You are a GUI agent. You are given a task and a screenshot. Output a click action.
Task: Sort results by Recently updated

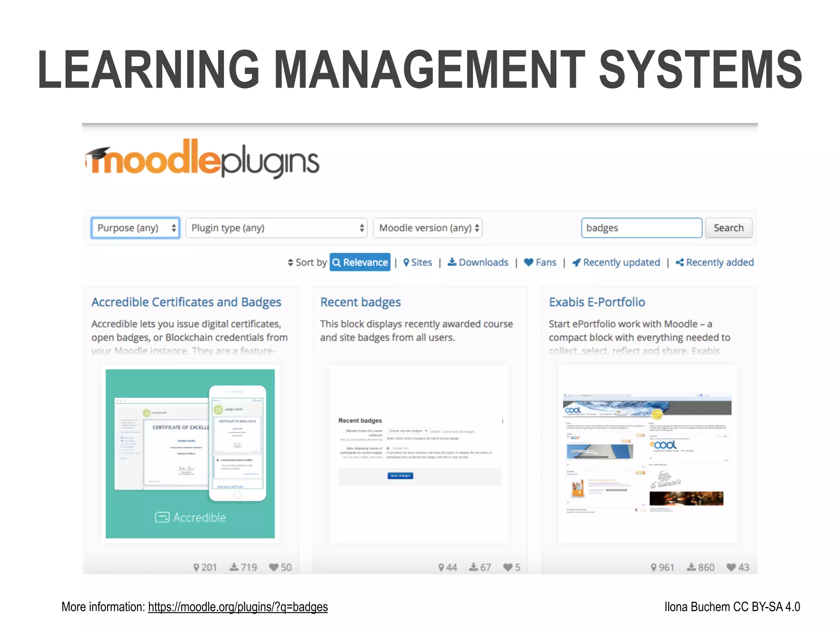[616, 262]
